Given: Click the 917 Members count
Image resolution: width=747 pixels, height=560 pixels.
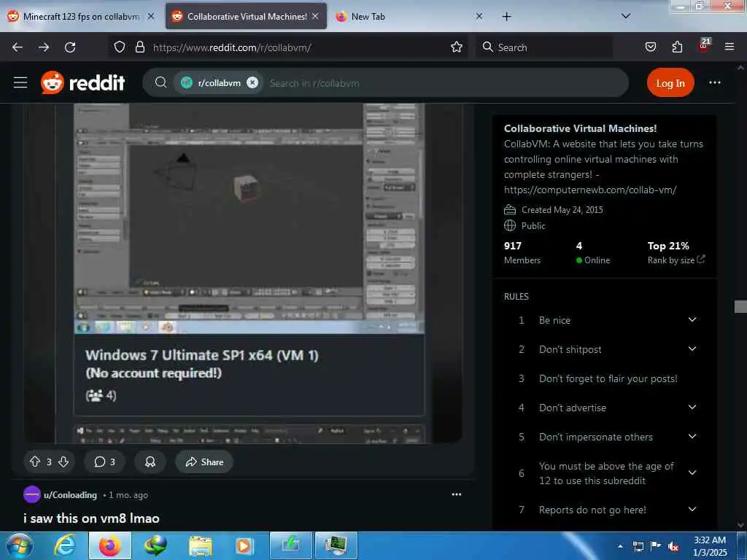Looking at the screenshot, I should coord(522,252).
